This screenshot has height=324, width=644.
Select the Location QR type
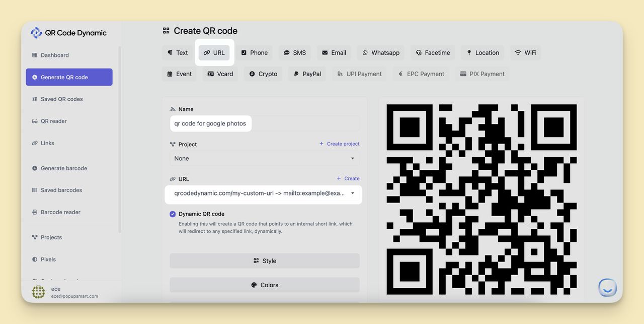(x=482, y=53)
